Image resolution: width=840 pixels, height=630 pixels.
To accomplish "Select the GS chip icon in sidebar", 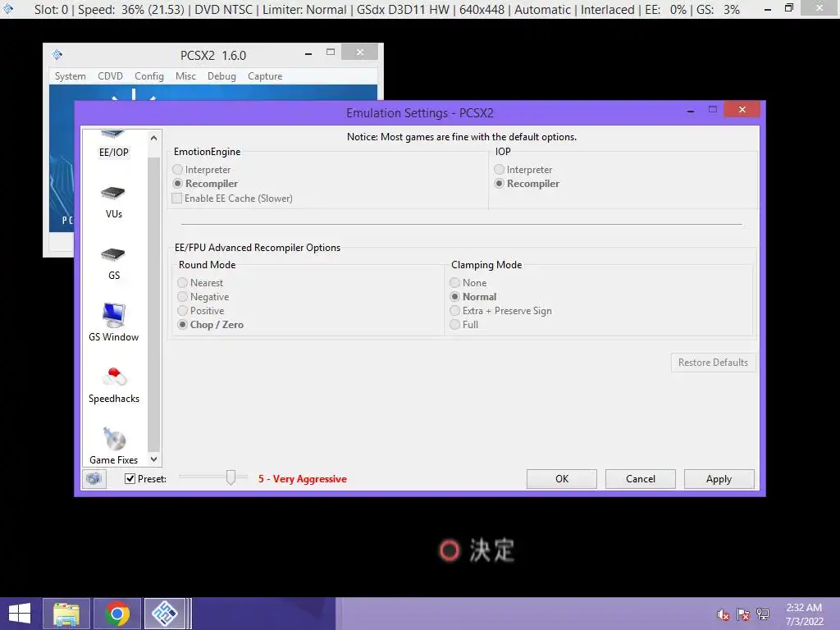I will point(113,254).
